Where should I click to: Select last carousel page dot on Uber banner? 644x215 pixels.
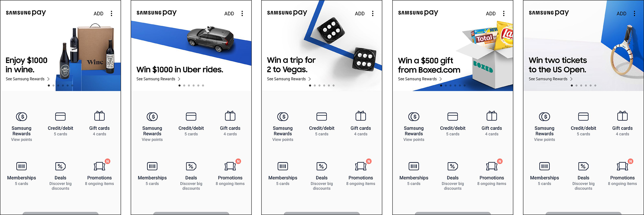203,86
